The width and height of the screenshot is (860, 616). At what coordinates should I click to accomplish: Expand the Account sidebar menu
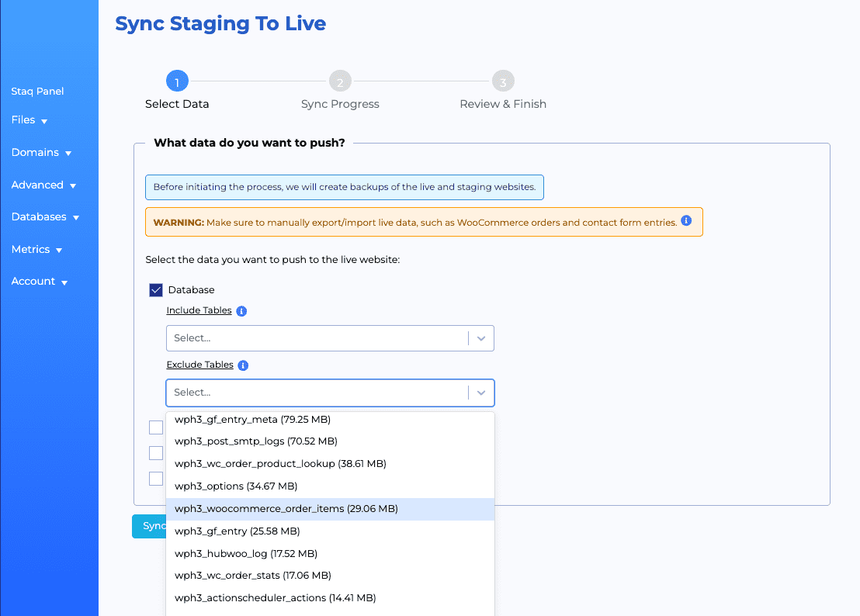click(33, 281)
